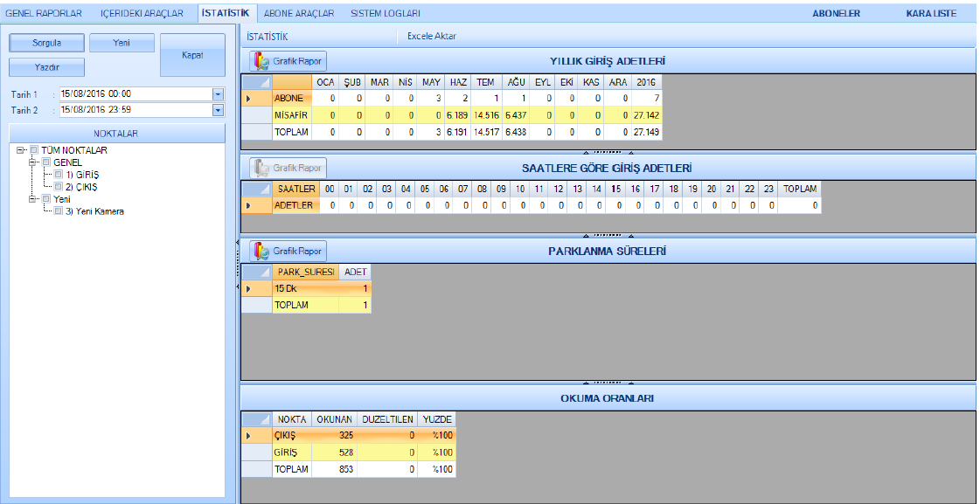This screenshot has width=980, height=504.
Task: Click select-all corner cell of yearly grid
Action: (x=256, y=81)
